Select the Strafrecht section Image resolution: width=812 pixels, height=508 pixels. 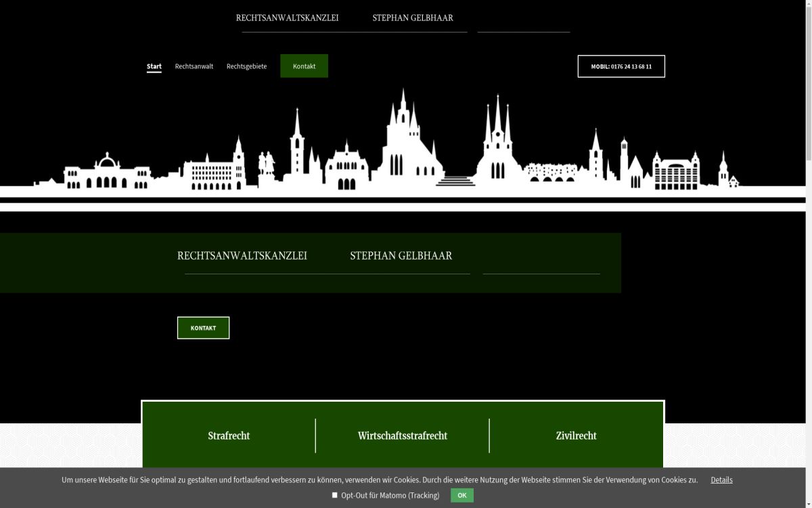click(x=229, y=436)
